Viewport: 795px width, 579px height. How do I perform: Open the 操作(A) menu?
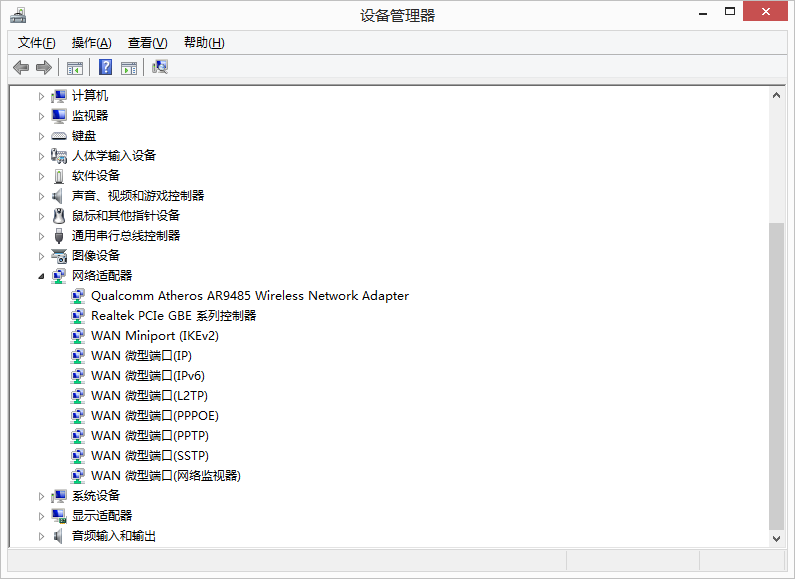91,43
